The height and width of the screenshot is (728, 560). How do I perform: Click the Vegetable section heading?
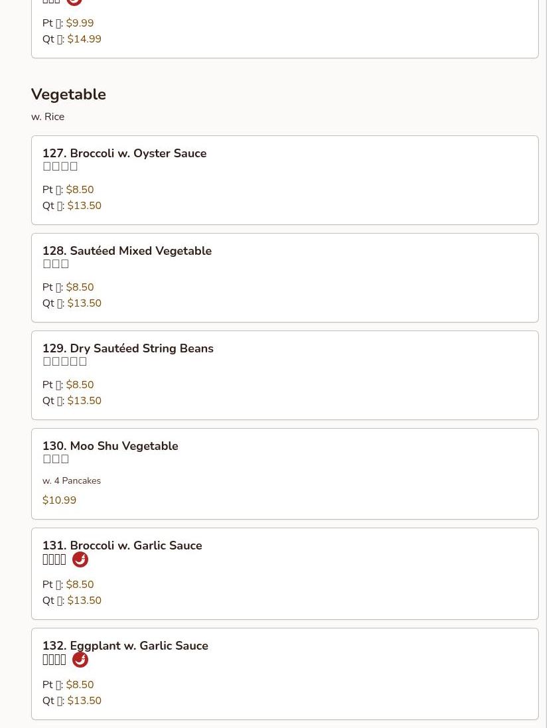68,94
